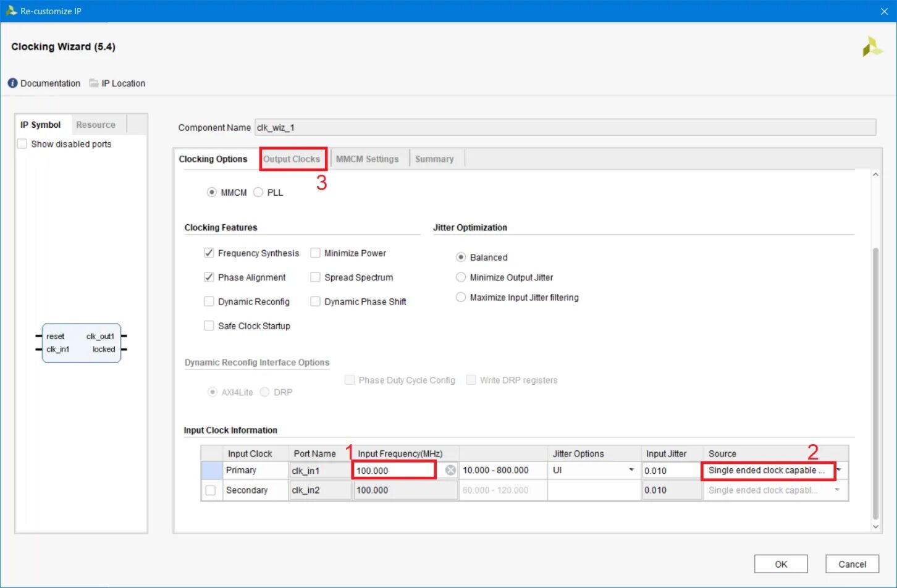The image size is (897, 588).
Task: Select the MMCM radio button
Action: coord(212,192)
